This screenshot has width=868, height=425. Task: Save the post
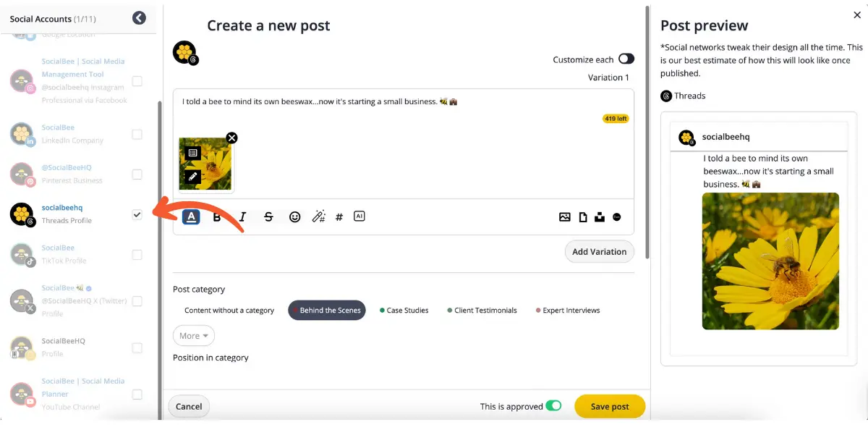click(610, 406)
